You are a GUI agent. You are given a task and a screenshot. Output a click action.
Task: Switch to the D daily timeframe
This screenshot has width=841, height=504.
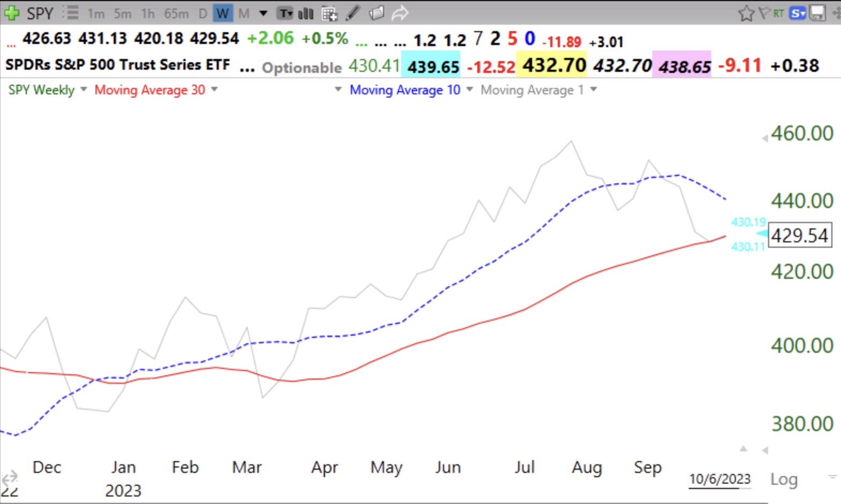(x=203, y=13)
